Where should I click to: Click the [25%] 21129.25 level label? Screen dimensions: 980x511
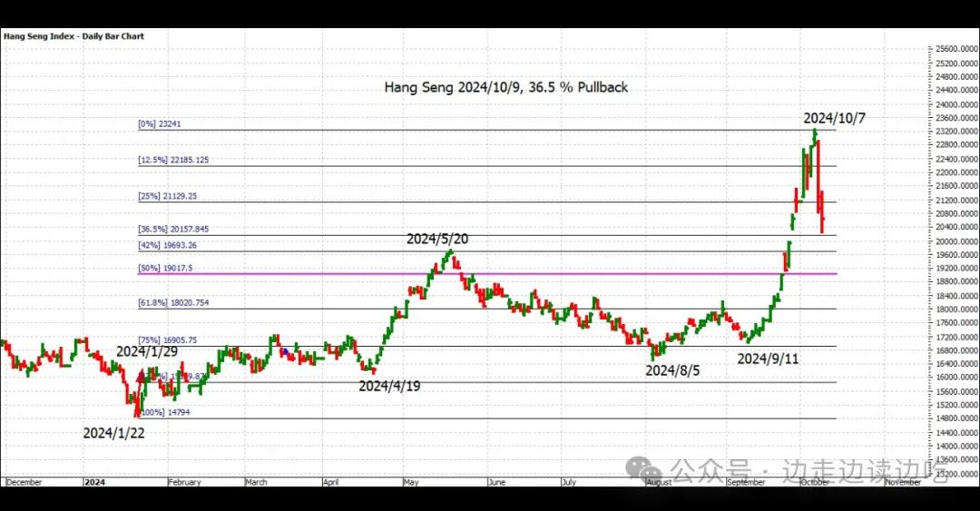168,196
